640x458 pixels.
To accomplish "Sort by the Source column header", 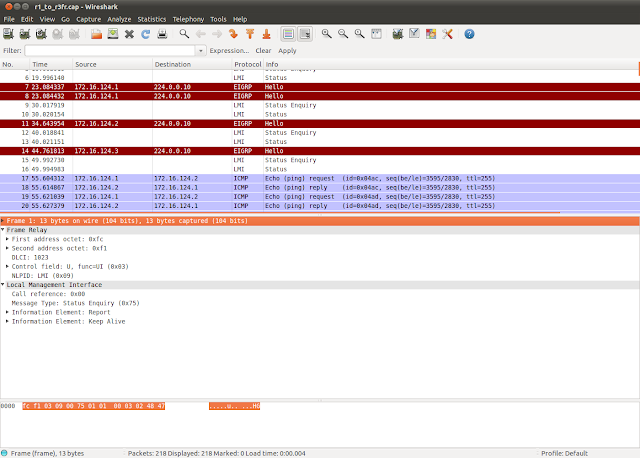I will (x=112, y=64).
